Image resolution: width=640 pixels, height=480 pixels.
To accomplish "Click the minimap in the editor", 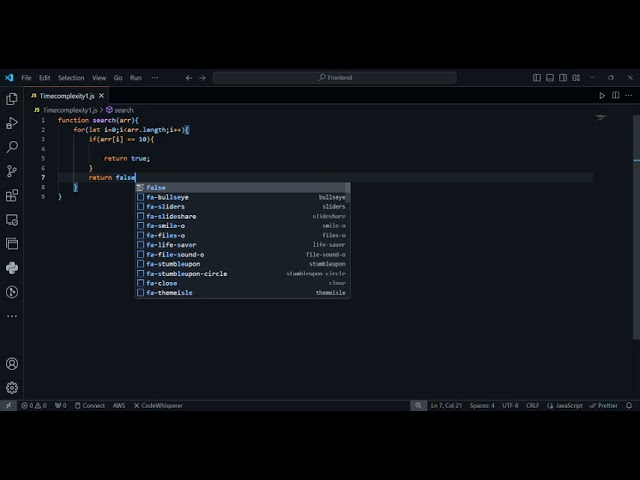I will (x=601, y=118).
